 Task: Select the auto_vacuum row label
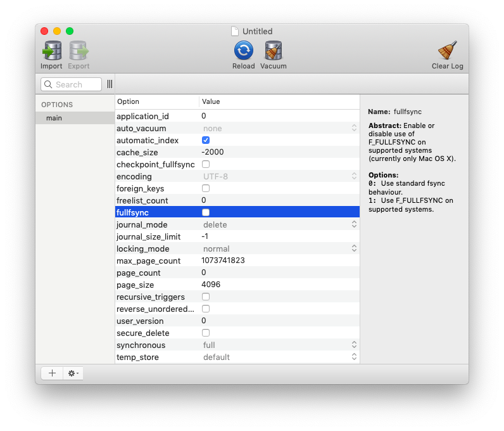click(x=141, y=129)
